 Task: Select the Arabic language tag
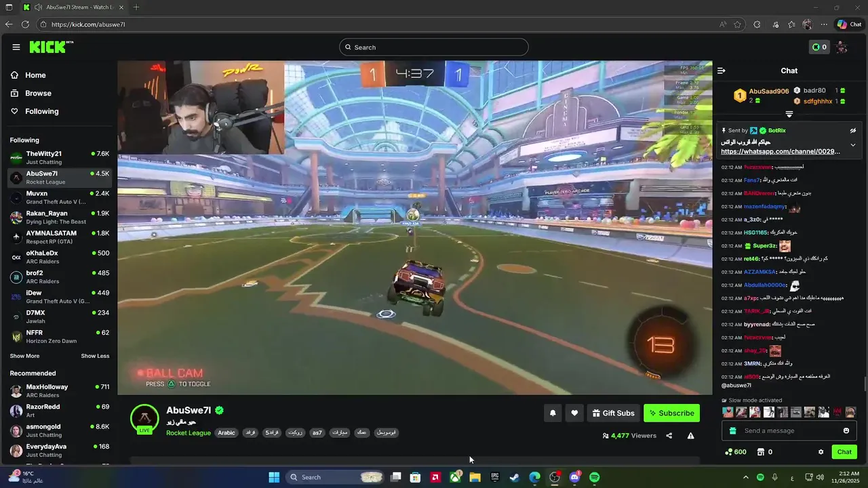click(226, 432)
